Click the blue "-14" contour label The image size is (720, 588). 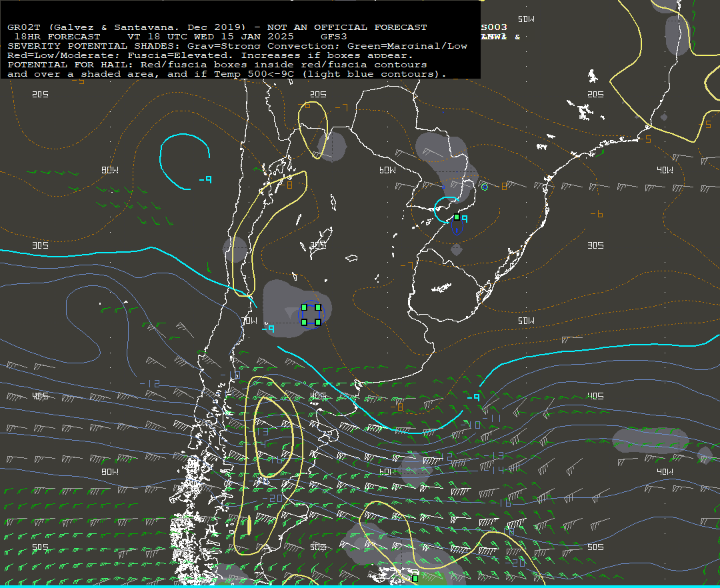tap(494, 469)
